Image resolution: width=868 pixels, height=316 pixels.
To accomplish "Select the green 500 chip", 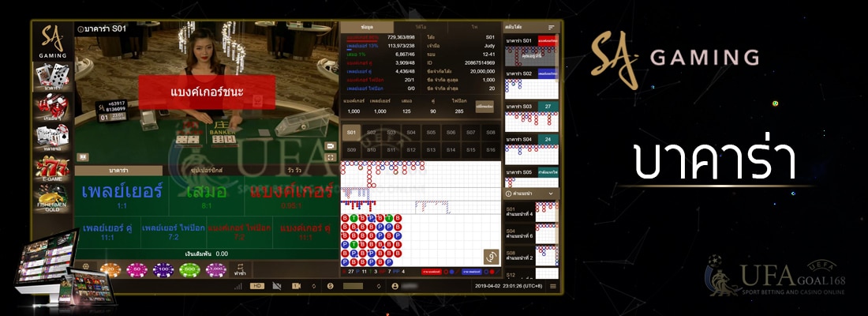I will pos(189,270).
